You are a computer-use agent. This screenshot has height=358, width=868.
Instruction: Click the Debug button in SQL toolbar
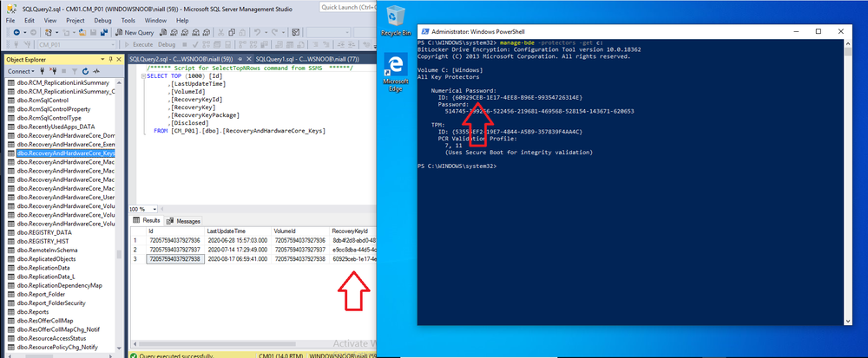click(x=167, y=45)
